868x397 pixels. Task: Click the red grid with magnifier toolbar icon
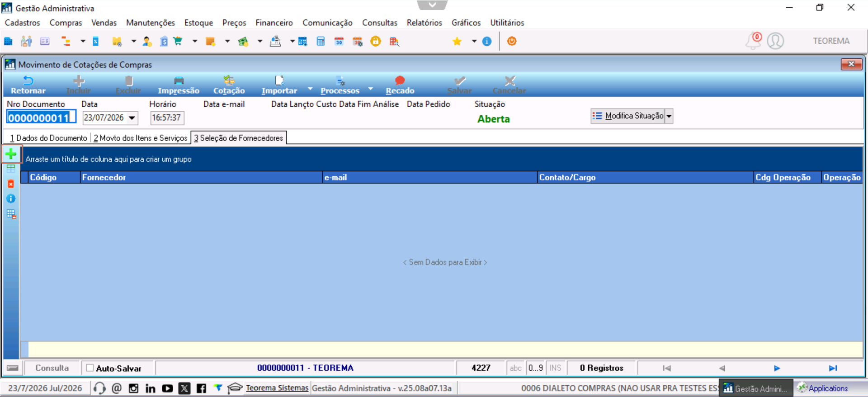point(394,42)
